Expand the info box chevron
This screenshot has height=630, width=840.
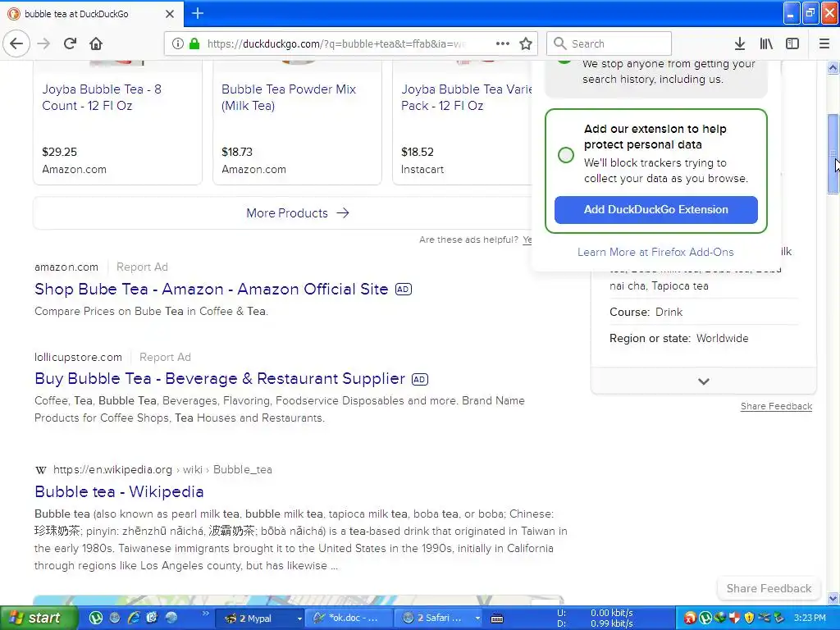(x=703, y=381)
